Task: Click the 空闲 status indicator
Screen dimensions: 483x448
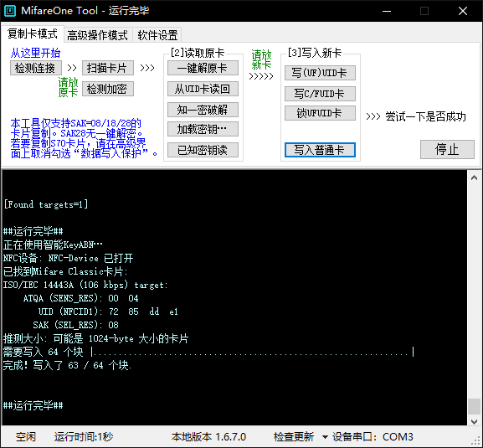Action: click(x=26, y=437)
